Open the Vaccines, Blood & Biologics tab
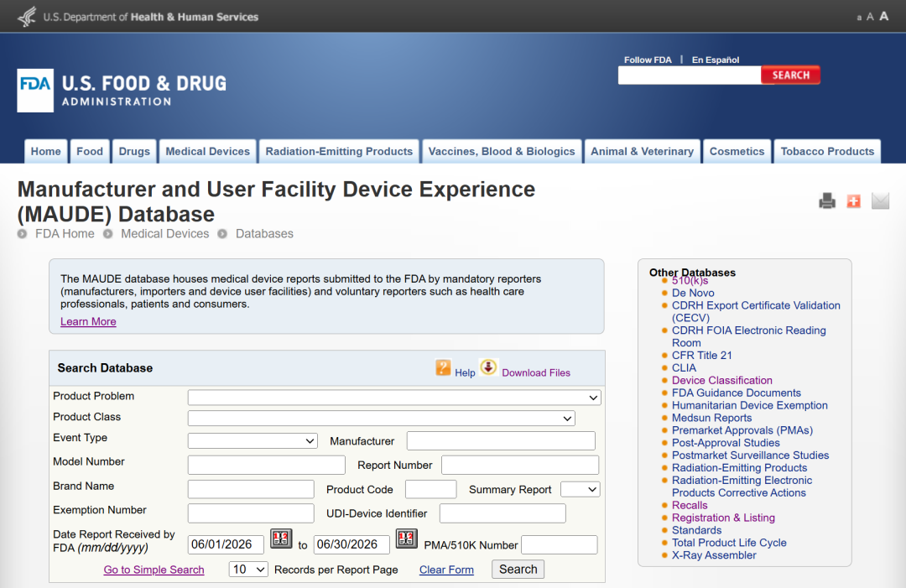This screenshot has width=906, height=588. click(502, 151)
